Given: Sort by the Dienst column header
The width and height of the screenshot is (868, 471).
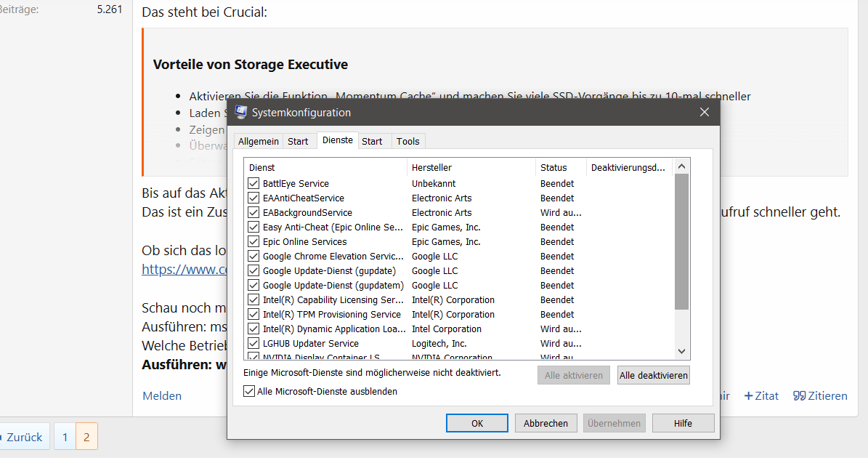Looking at the screenshot, I should pyautogui.click(x=325, y=167).
